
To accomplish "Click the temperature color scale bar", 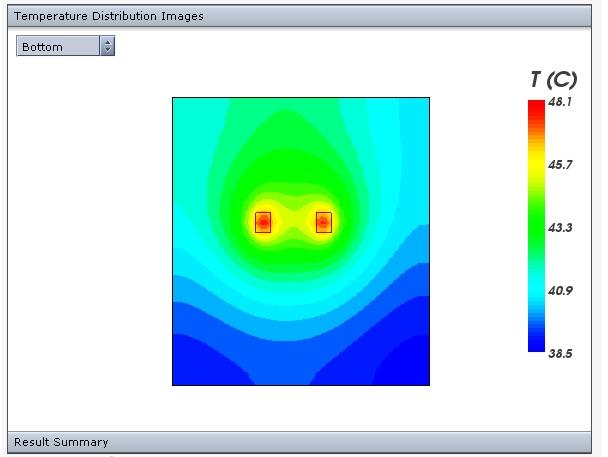I will point(536,226).
